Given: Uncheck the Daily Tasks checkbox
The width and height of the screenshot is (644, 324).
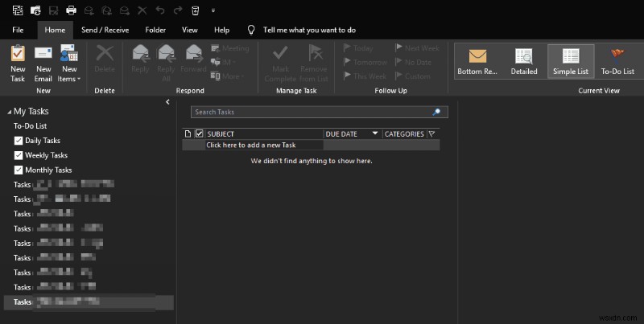Looking at the screenshot, I should click(18, 141).
